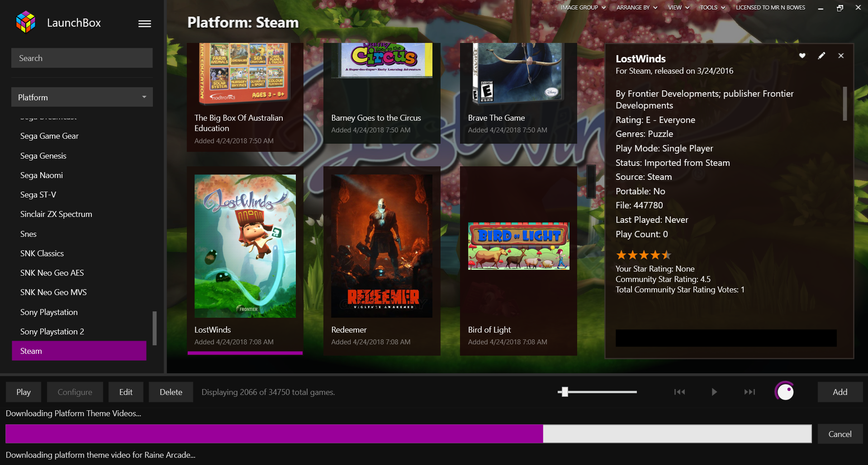Screen dimensions: 868x465
Task: Click the 'Redeemer' title text
Action: pyautogui.click(x=349, y=330)
